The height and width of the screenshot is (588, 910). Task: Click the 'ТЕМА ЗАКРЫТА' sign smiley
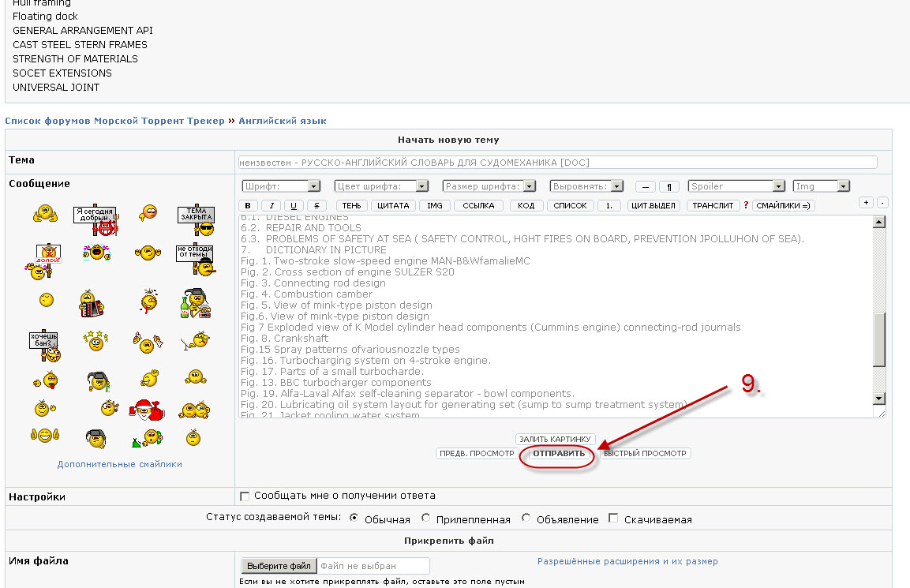(x=195, y=220)
